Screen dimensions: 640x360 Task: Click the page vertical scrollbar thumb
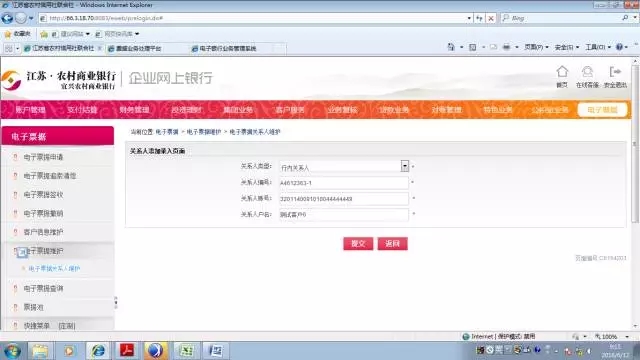tap(635, 143)
